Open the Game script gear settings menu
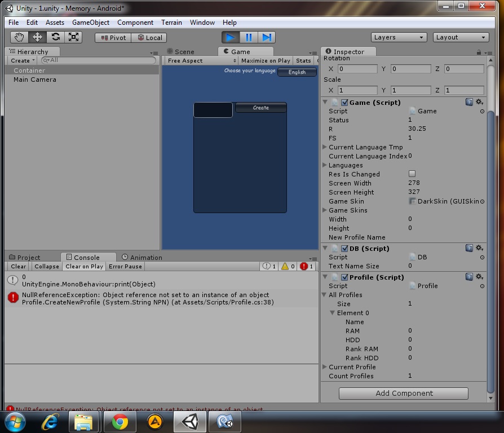Image resolution: width=504 pixels, height=433 pixels. (479, 102)
